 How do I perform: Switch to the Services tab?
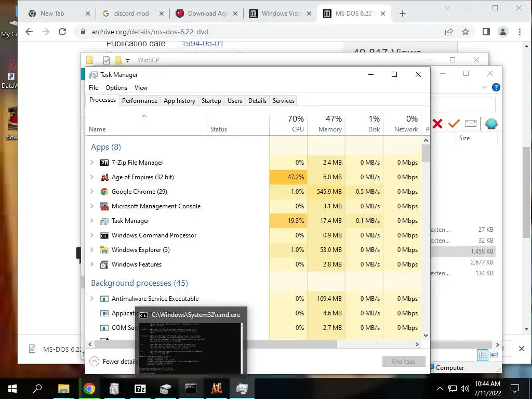(x=284, y=101)
